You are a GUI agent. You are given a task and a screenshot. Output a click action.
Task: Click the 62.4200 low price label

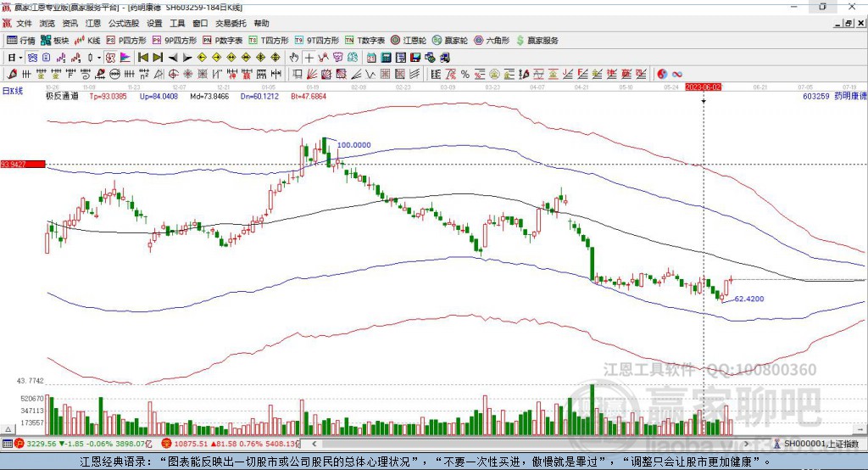pos(749,299)
